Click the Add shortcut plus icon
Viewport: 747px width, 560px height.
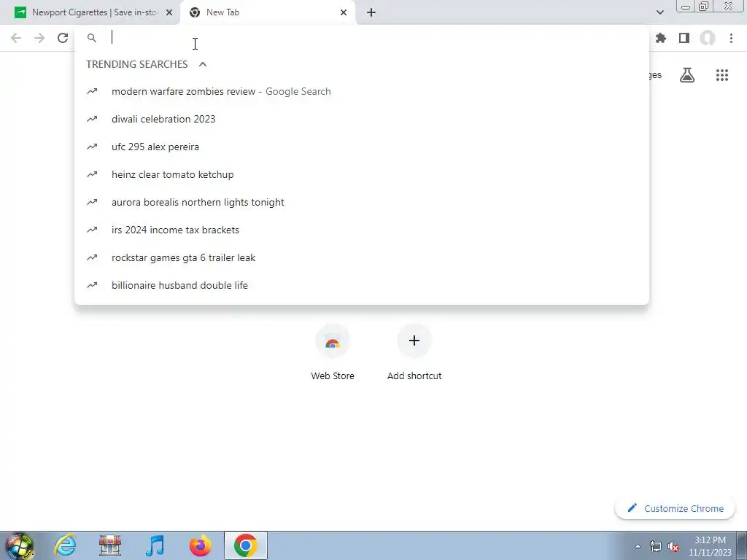414,341
